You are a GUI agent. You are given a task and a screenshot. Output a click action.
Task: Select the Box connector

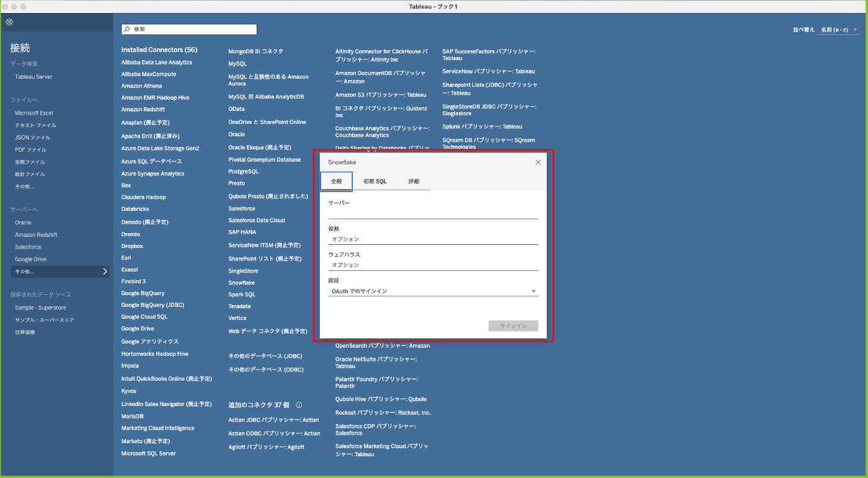(126, 186)
